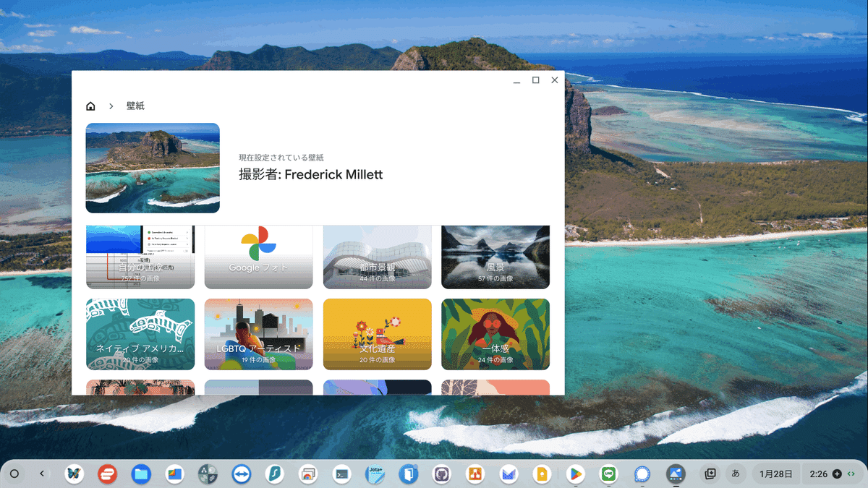The width and height of the screenshot is (868, 488).
Task: Open the 都市景観 wallpaper collection
Action: 378,257
